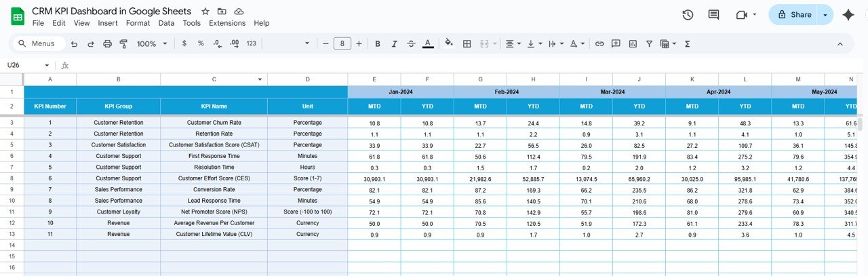Decrease font size with minus
Screen dimensions: 868x276
(x=325, y=43)
